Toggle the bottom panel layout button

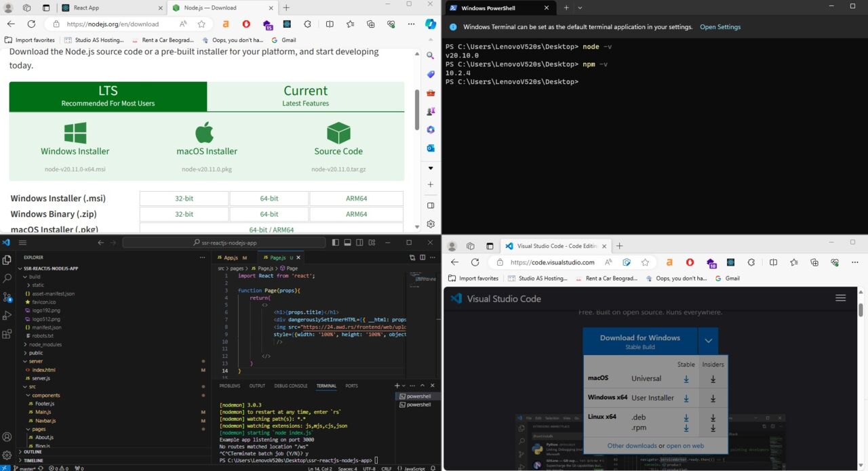coord(347,243)
